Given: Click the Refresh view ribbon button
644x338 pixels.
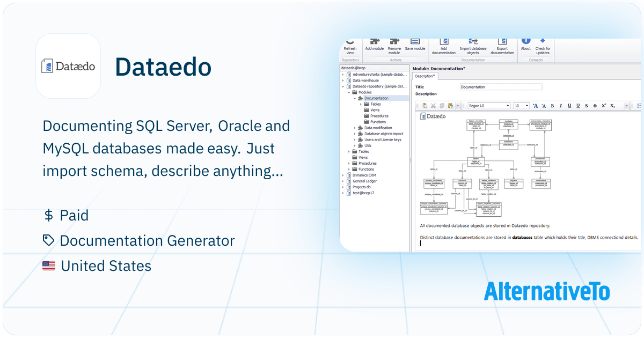Looking at the screenshot, I should pos(350,46).
